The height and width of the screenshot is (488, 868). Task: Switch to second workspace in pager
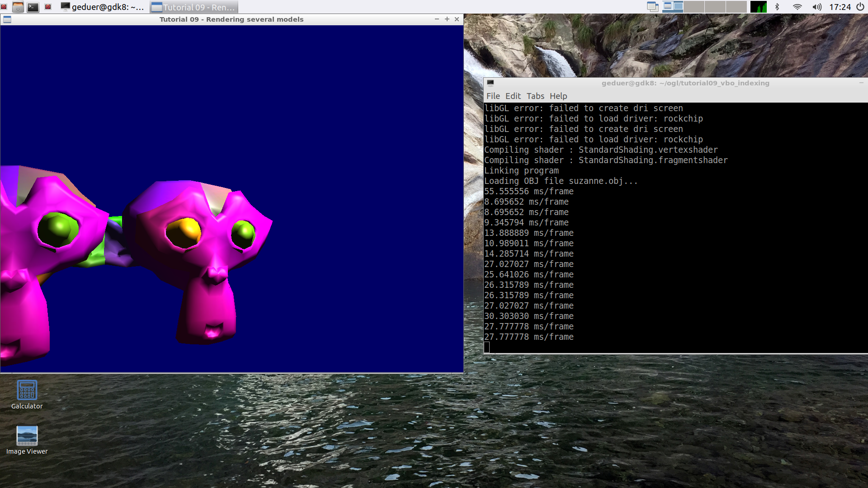coord(694,7)
